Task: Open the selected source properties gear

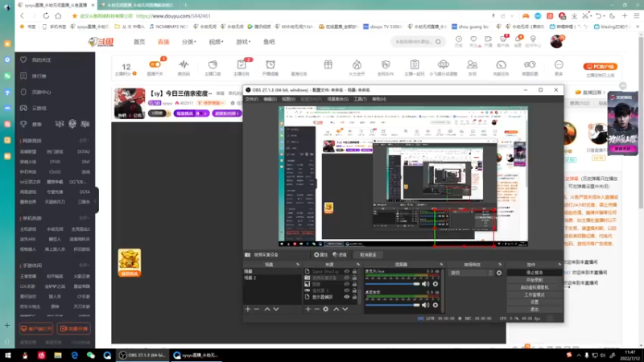Action: click(x=326, y=309)
